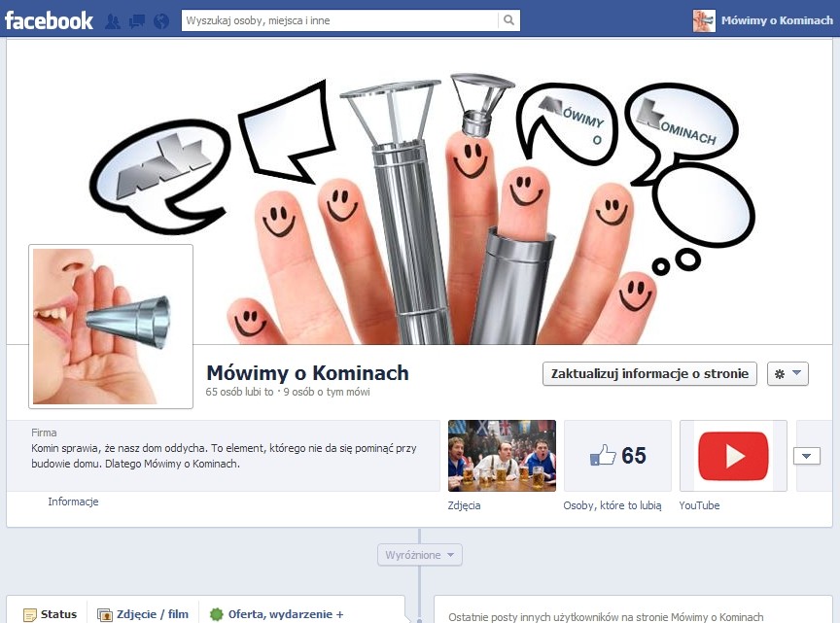Open 9 osób o tym mówi link
Screen dimensions: 840x623
327,392
